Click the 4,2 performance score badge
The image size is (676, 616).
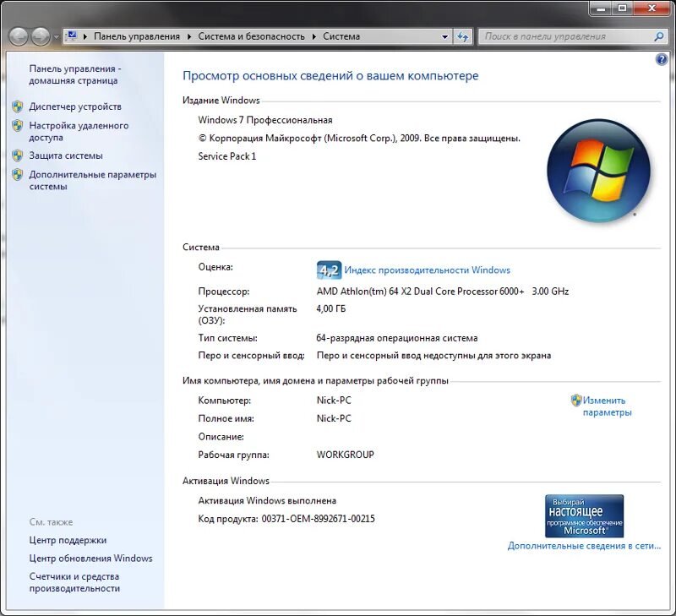329,270
